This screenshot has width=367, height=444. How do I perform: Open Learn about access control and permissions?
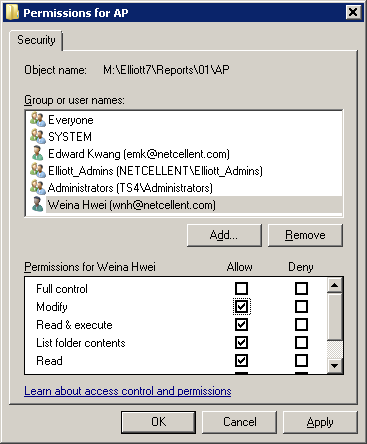[128, 391]
